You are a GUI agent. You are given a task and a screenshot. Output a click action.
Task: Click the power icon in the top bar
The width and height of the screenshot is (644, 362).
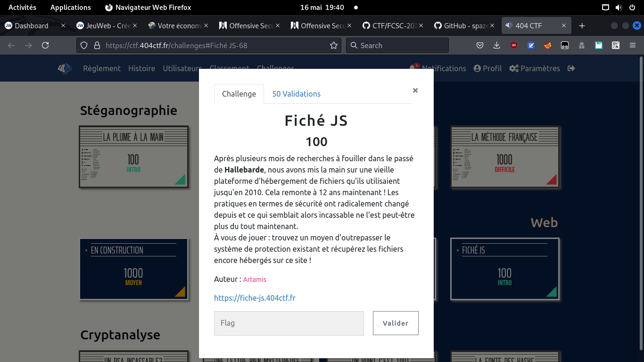click(632, 8)
